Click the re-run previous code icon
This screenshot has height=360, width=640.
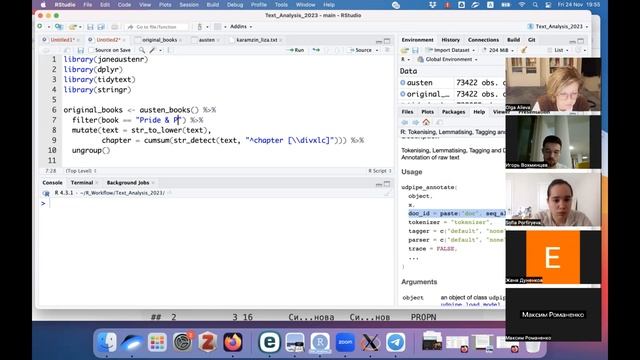[x=316, y=50]
